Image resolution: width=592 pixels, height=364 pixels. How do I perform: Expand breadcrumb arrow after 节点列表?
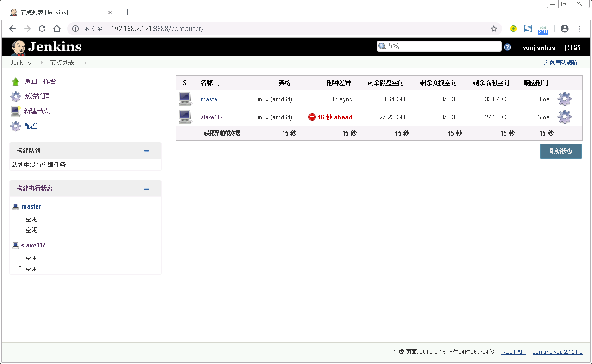(x=85, y=62)
